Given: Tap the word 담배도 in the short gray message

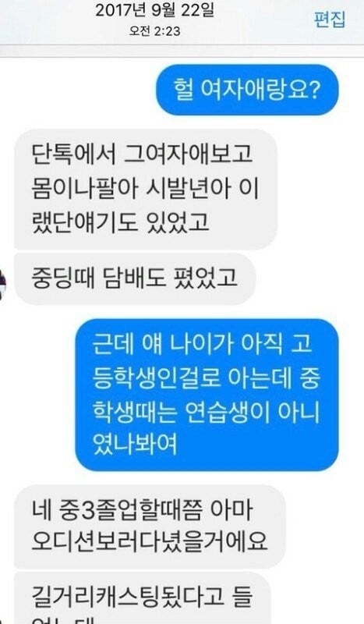Looking at the screenshot, I should click(135, 278).
